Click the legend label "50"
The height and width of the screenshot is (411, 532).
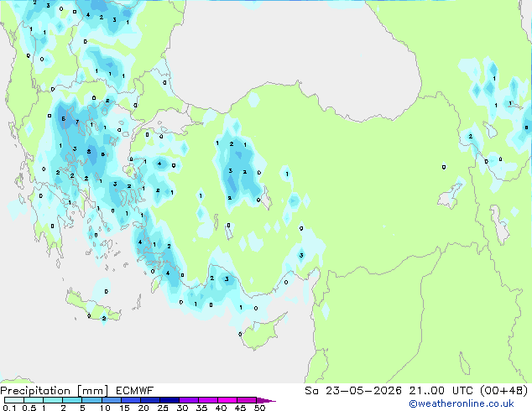[x=260, y=408]
